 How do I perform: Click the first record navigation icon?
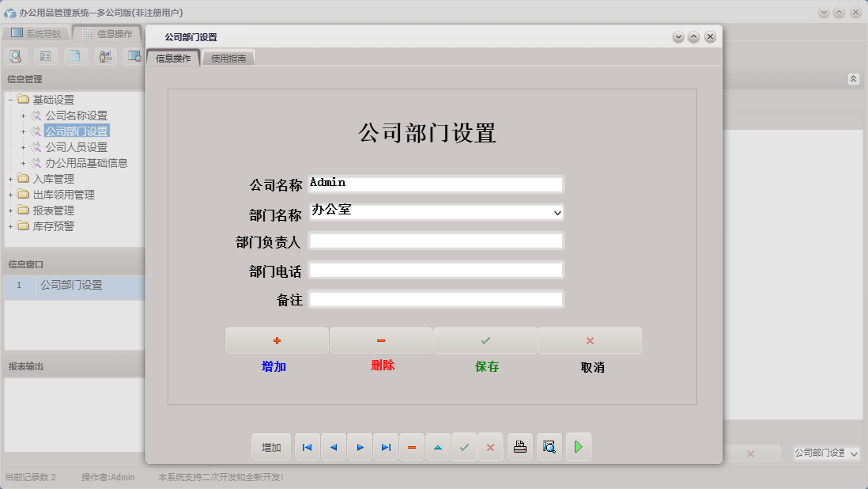[x=307, y=446]
